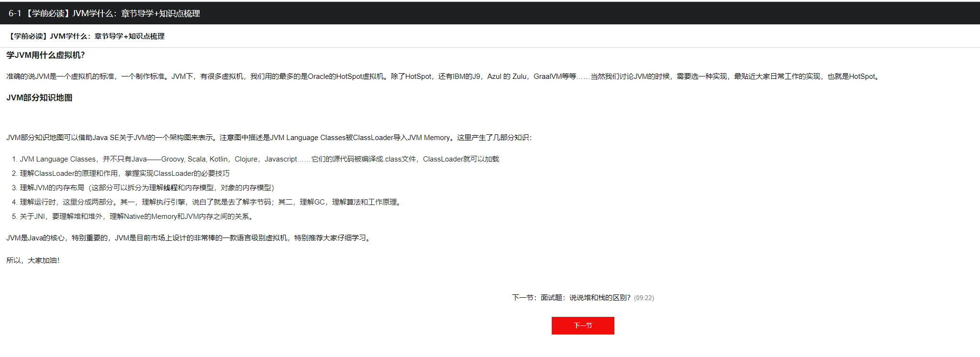The width and height of the screenshot is (980, 357).
Task: Click the word HotSpot at end of first paragraph
Action: pyautogui.click(x=862, y=76)
